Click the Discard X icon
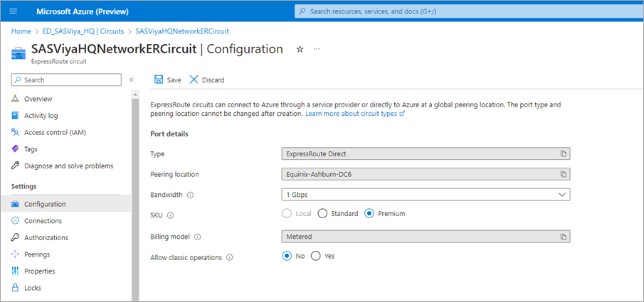 click(x=194, y=80)
